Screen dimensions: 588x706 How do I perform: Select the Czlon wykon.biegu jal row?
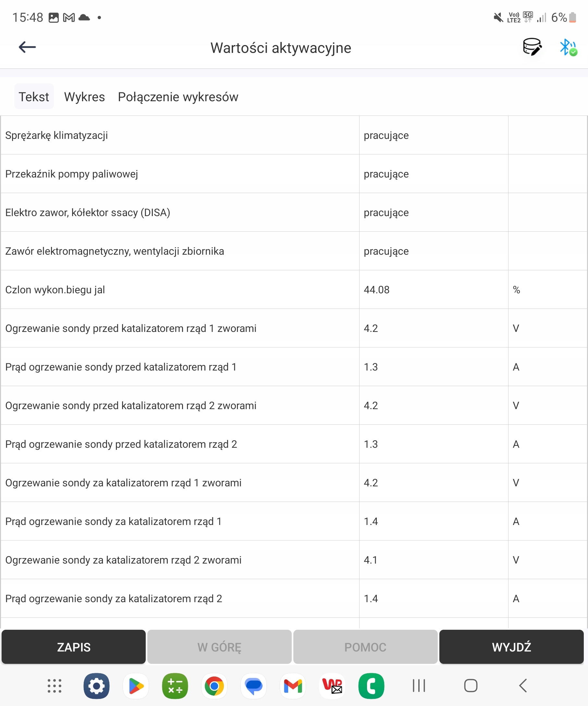tap(179, 289)
